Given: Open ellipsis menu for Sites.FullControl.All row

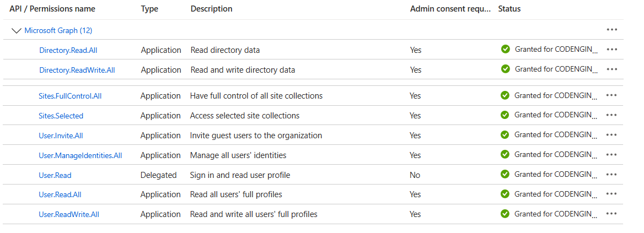Looking at the screenshot, I should tap(611, 95).
